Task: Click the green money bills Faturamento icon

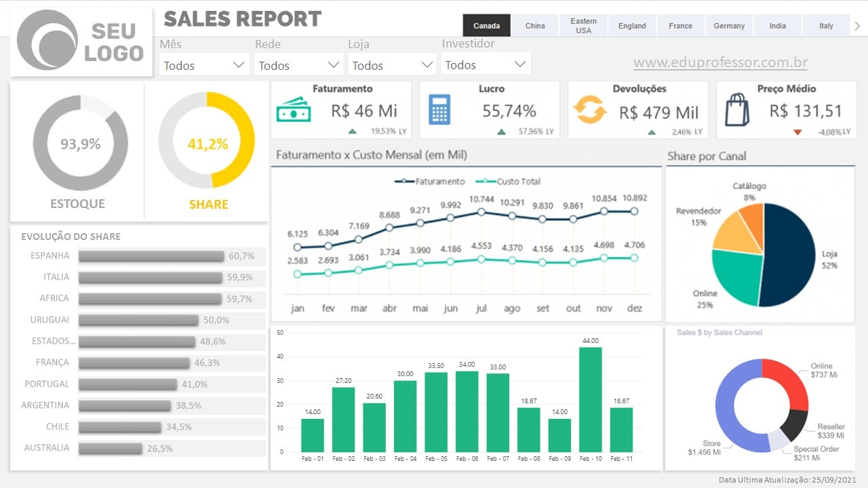Action: (294, 110)
